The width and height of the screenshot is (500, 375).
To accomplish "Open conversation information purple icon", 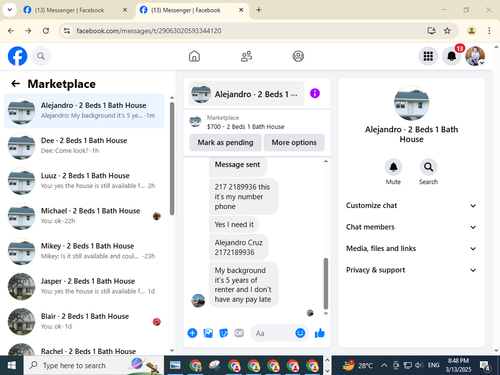I will tap(315, 93).
